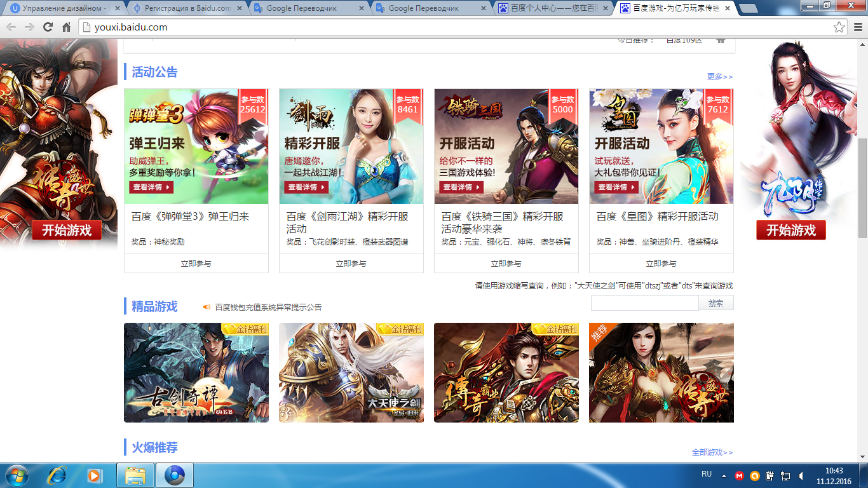Click the volume speaker tray icon
Screen dimensions: 868x488
(801, 475)
